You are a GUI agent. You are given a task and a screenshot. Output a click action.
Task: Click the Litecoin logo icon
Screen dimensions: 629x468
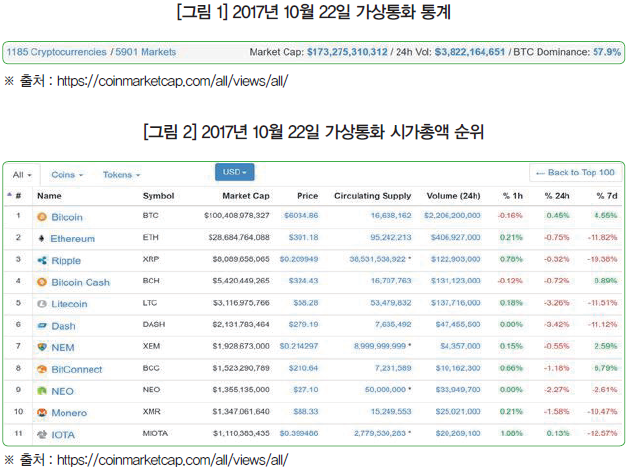[x=42, y=304]
